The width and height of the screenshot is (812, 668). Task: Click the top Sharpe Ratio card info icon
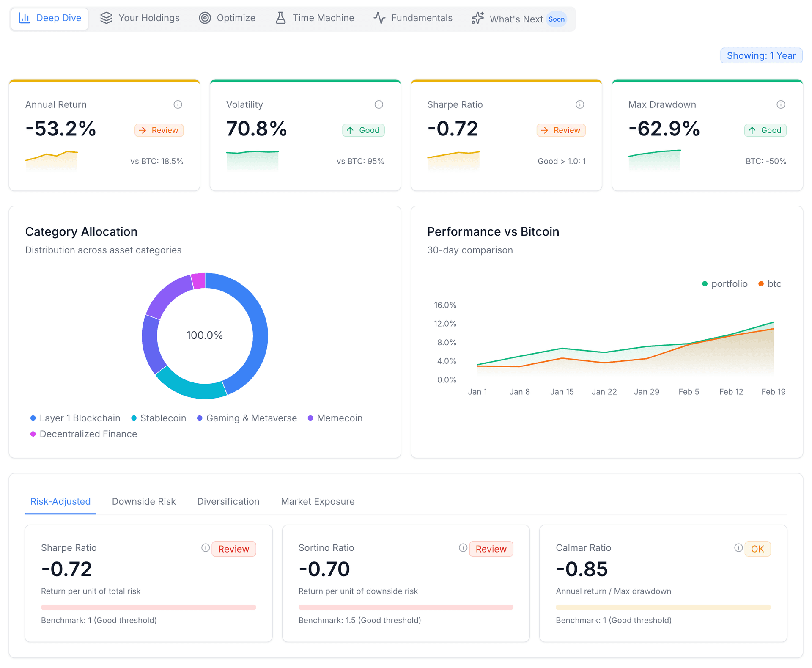(x=579, y=104)
